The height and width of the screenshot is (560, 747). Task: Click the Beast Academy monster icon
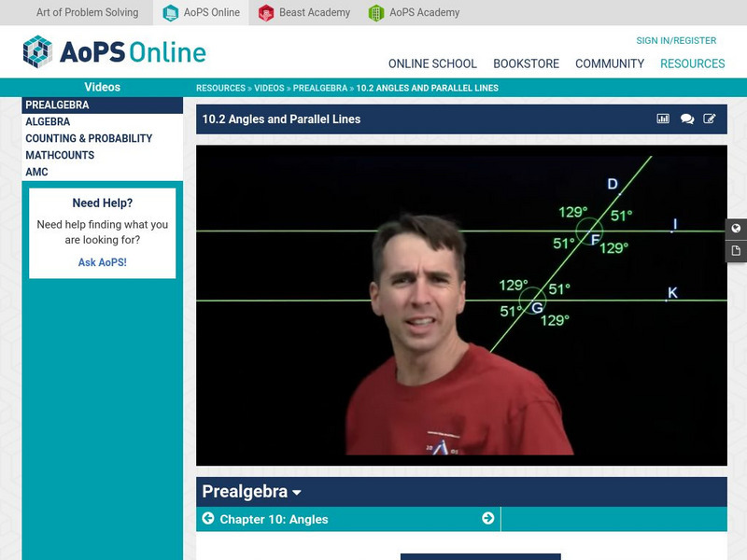pos(264,13)
